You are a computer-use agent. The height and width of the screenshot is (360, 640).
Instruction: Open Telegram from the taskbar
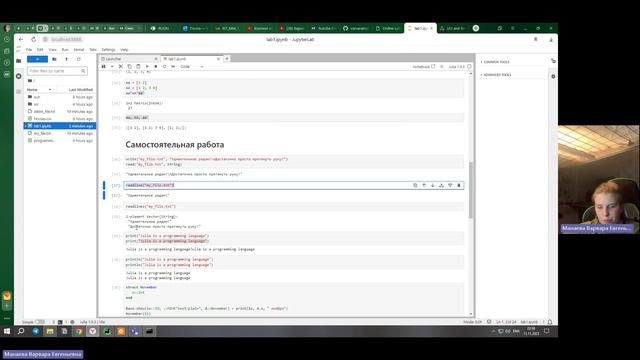click(36, 331)
